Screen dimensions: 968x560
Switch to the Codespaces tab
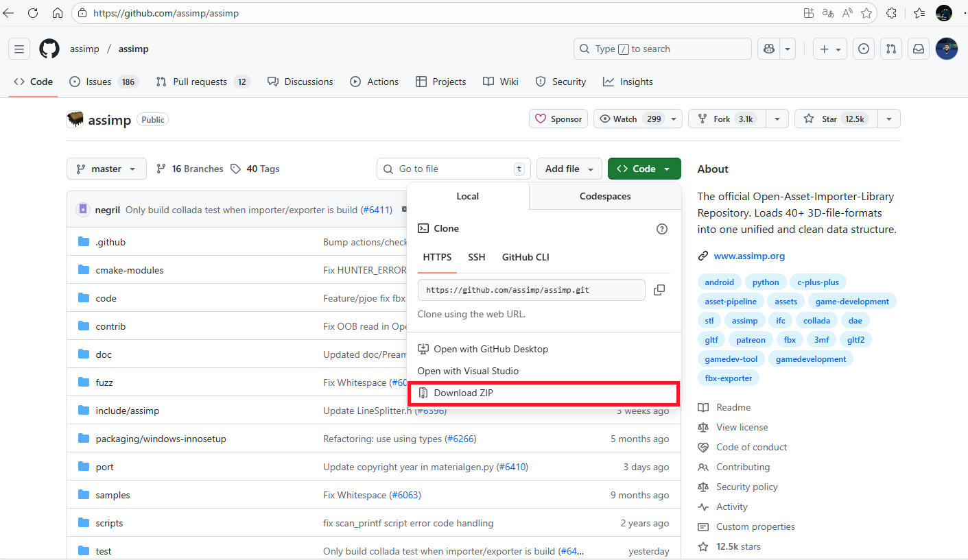[605, 196]
